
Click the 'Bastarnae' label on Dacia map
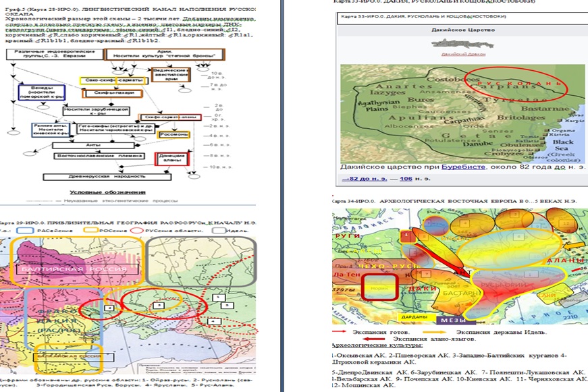tap(545, 109)
